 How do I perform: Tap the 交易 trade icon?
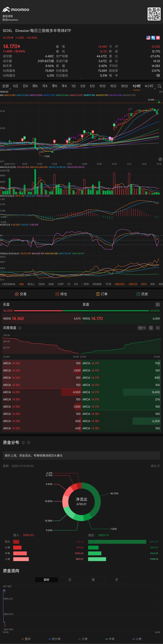tap(17, 294)
